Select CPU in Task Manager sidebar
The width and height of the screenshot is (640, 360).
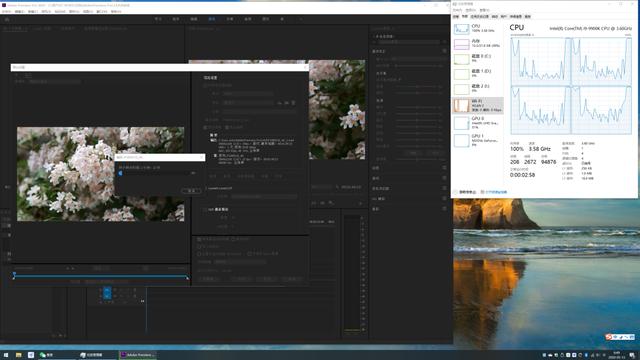pos(478,29)
